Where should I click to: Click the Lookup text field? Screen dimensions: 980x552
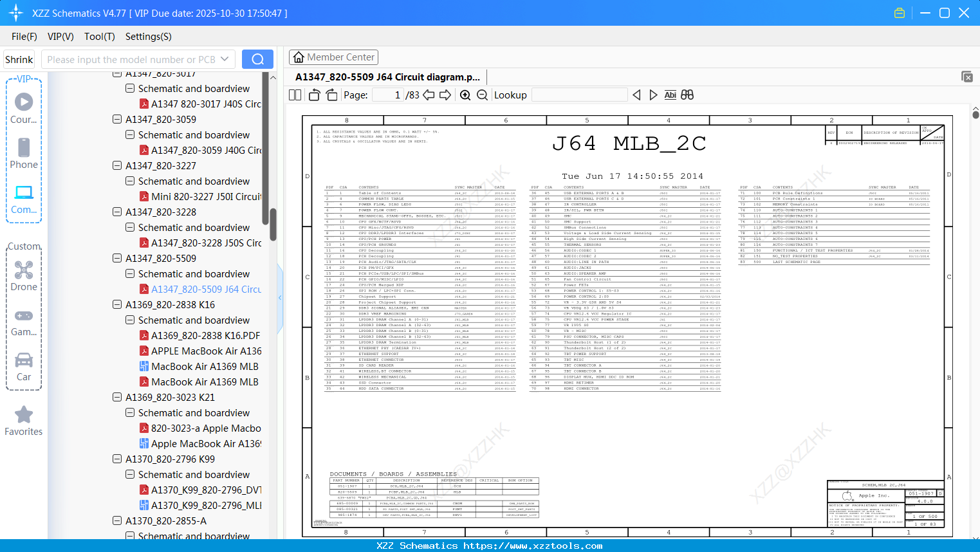(x=580, y=95)
